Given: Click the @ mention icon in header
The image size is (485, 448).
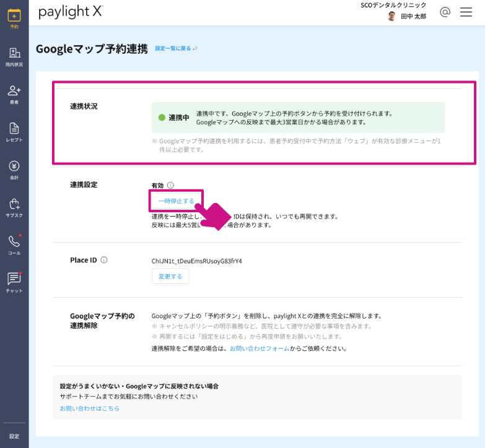Looking at the screenshot, I should pyautogui.click(x=445, y=12).
